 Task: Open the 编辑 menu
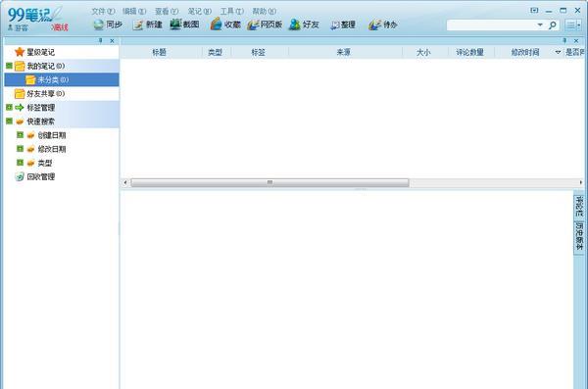coord(134,11)
